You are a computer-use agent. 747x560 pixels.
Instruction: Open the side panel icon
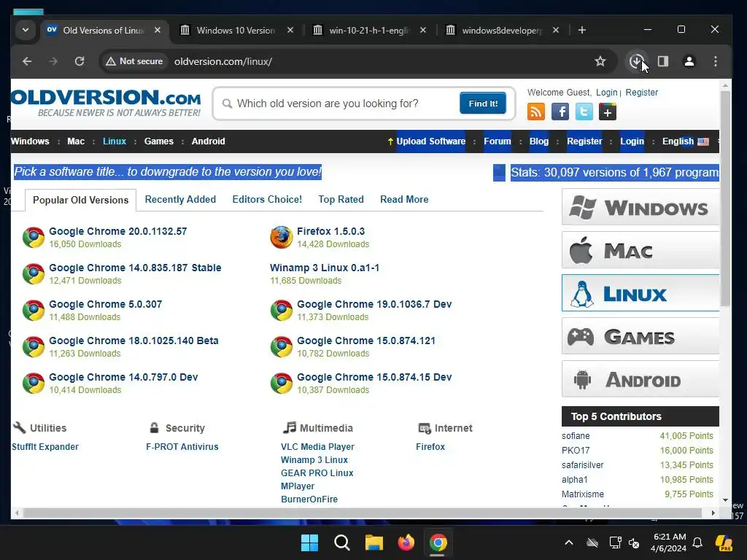click(x=662, y=61)
